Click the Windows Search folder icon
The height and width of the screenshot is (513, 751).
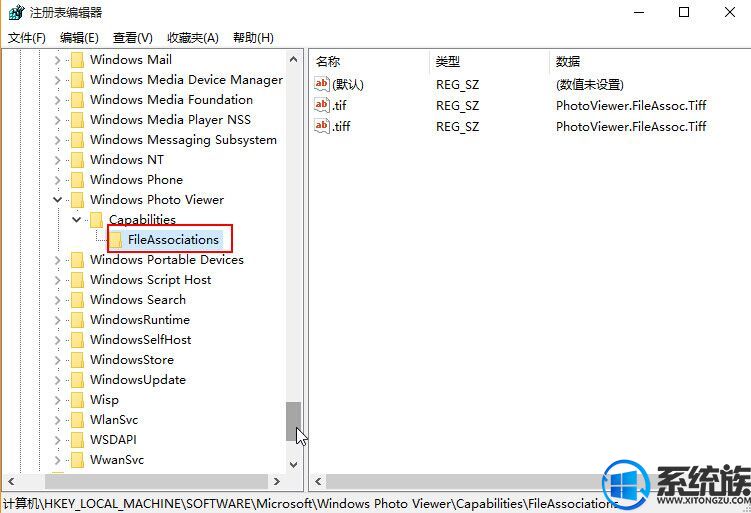pos(78,300)
